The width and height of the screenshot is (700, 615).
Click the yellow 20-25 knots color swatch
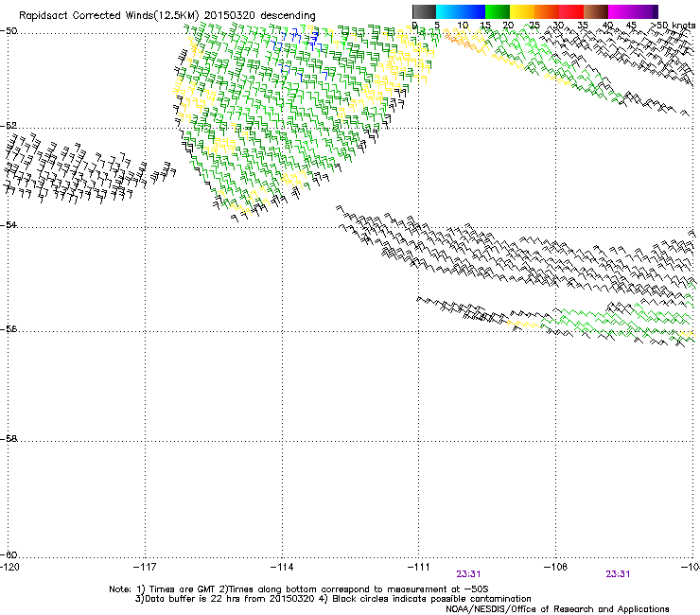pyautogui.click(x=522, y=11)
